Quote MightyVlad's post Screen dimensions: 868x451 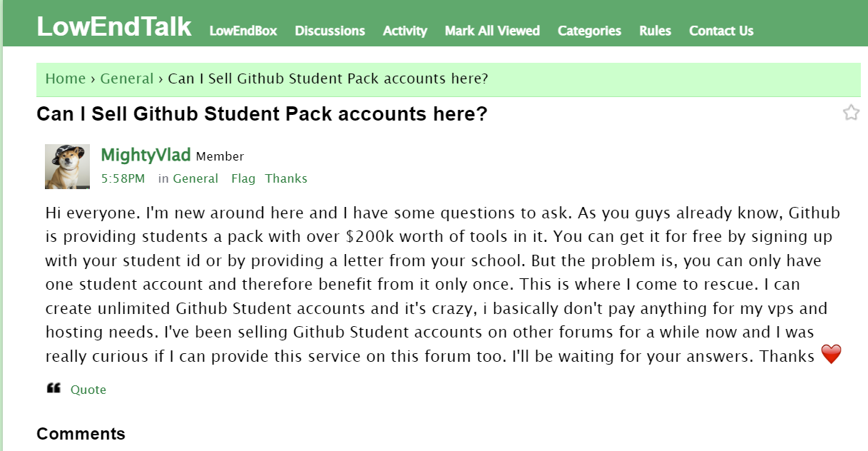(88, 390)
